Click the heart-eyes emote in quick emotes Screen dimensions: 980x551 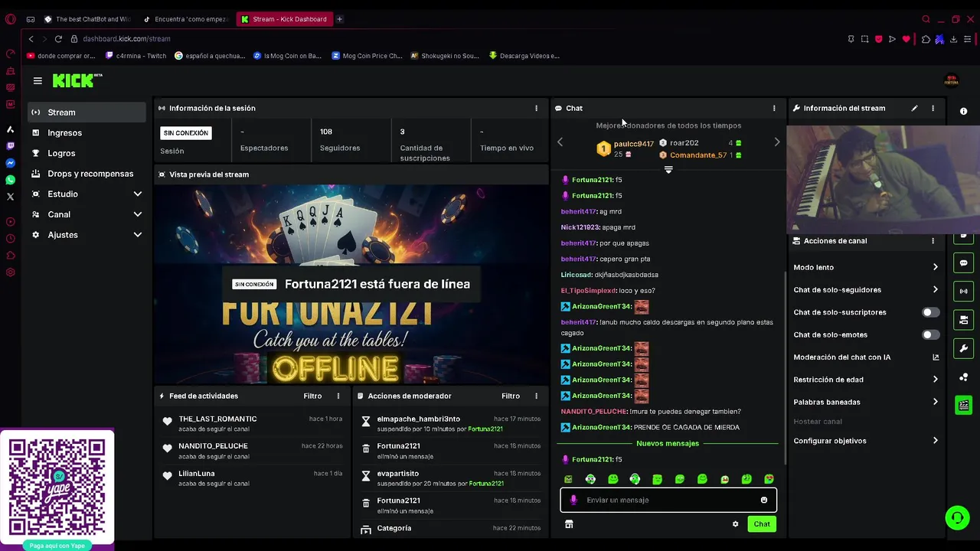point(769,479)
